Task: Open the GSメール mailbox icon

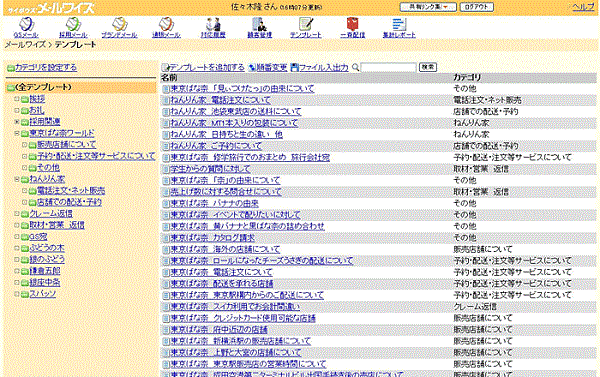Action: click(26, 24)
